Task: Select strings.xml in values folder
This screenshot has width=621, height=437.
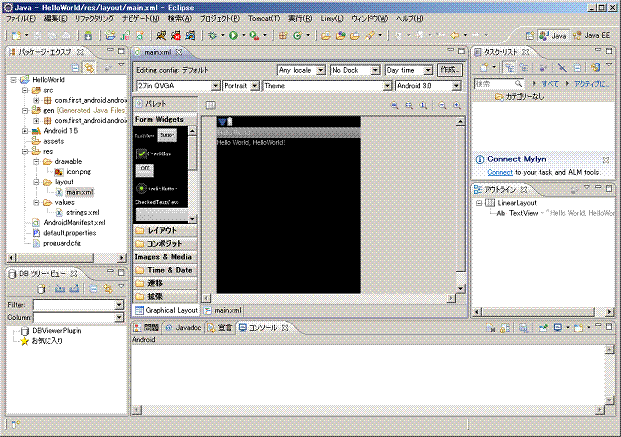Action: pos(78,212)
